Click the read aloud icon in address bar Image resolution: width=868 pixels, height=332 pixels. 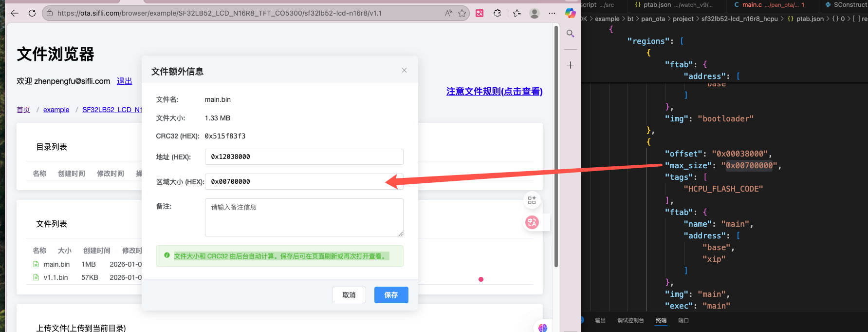[448, 13]
